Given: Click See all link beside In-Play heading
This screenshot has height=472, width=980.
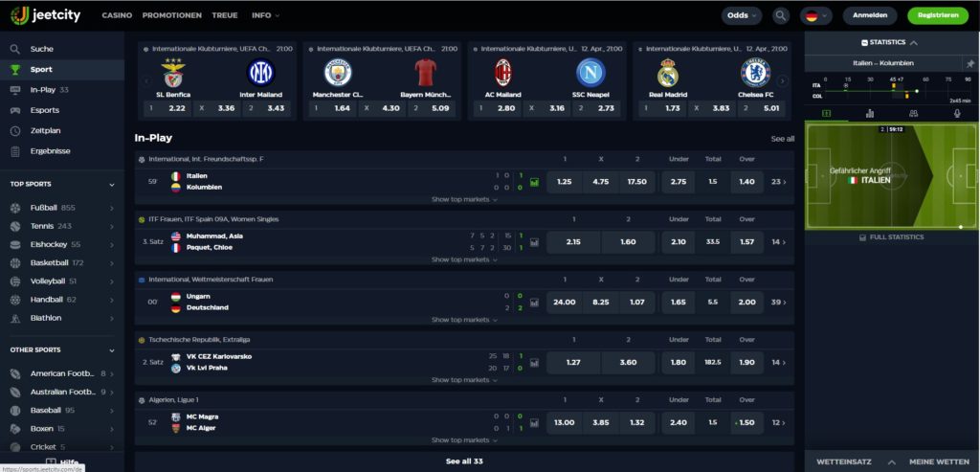Looking at the screenshot, I should (x=783, y=139).
